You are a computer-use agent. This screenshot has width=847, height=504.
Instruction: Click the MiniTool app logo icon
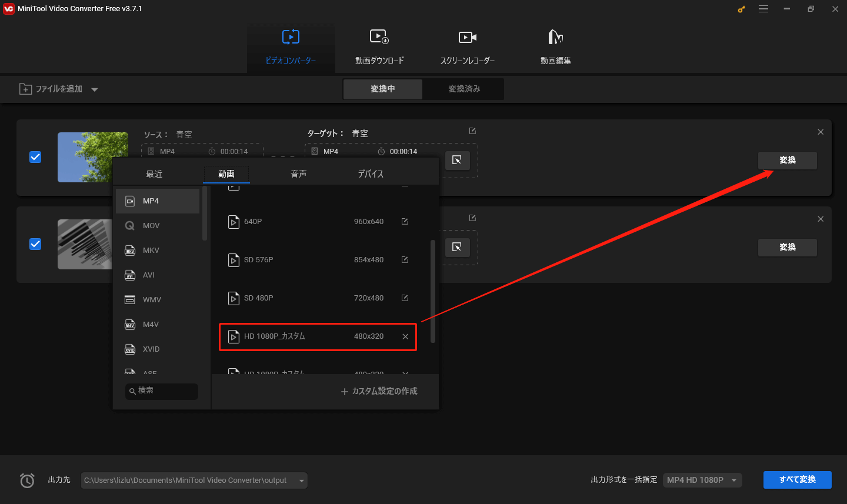point(9,9)
